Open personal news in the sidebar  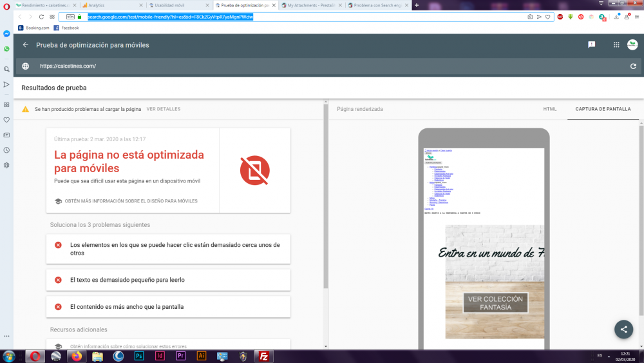click(6, 135)
